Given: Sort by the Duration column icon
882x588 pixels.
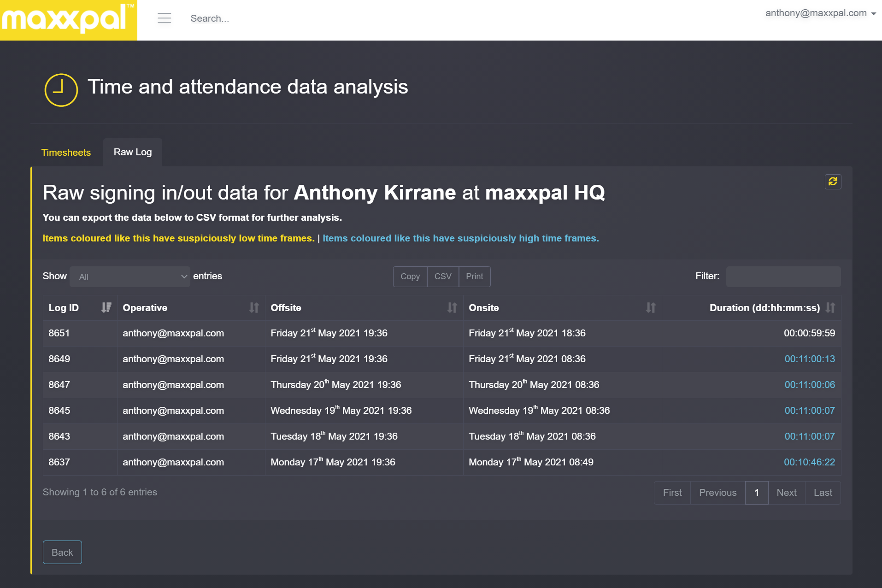Looking at the screenshot, I should click(830, 307).
